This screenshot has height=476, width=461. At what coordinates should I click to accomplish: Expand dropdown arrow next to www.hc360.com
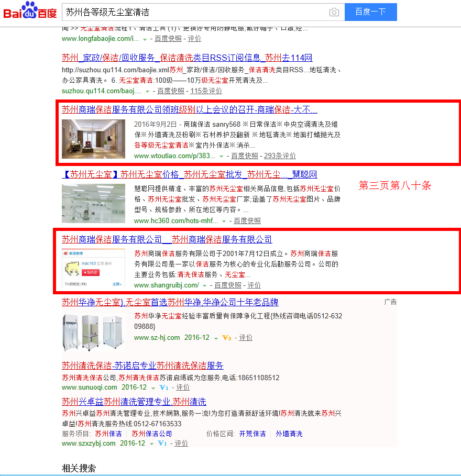pos(224,222)
